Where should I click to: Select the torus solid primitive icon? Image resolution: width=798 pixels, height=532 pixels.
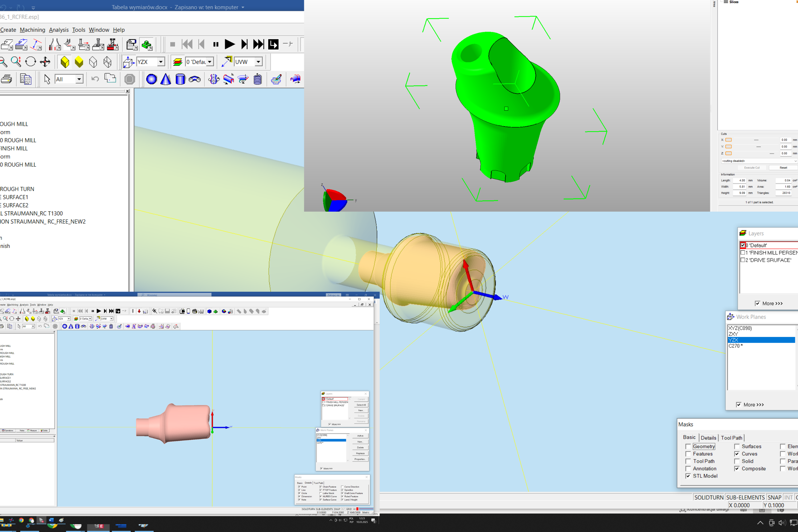pyautogui.click(x=195, y=79)
